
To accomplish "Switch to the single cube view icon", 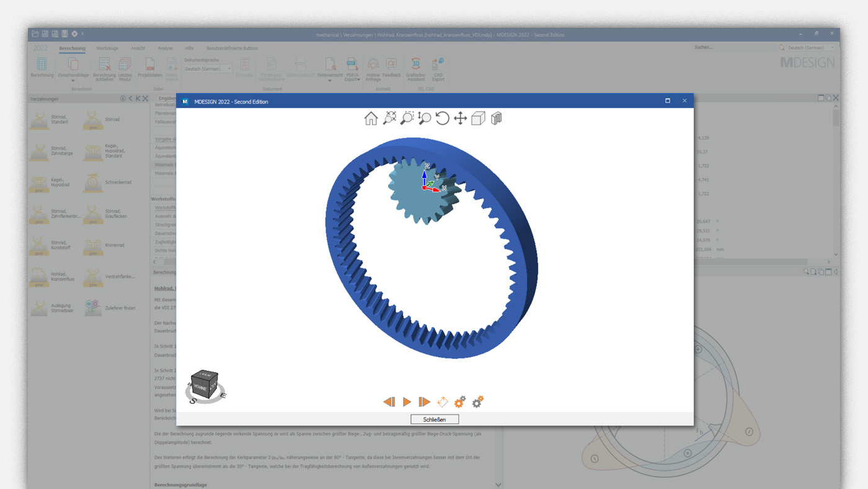I will coord(478,118).
